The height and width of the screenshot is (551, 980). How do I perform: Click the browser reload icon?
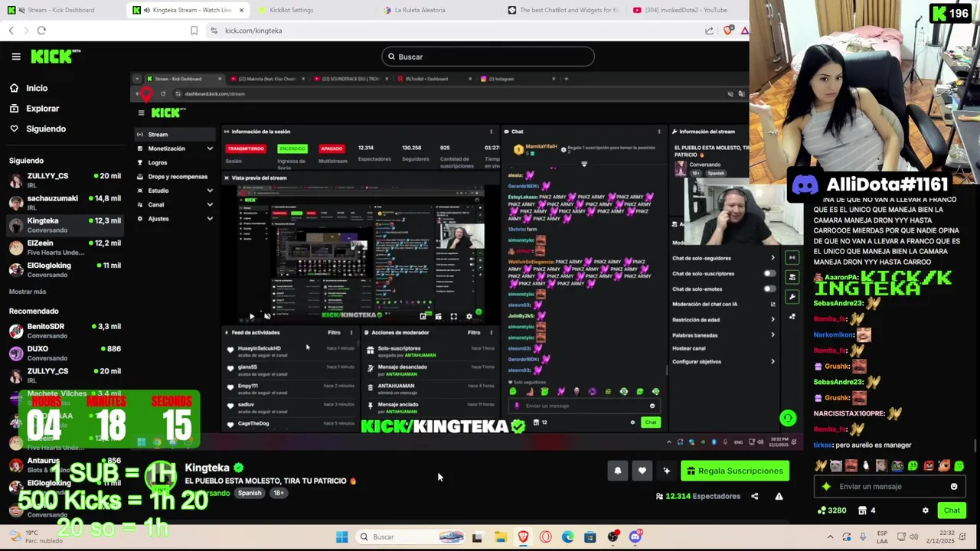point(41,31)
